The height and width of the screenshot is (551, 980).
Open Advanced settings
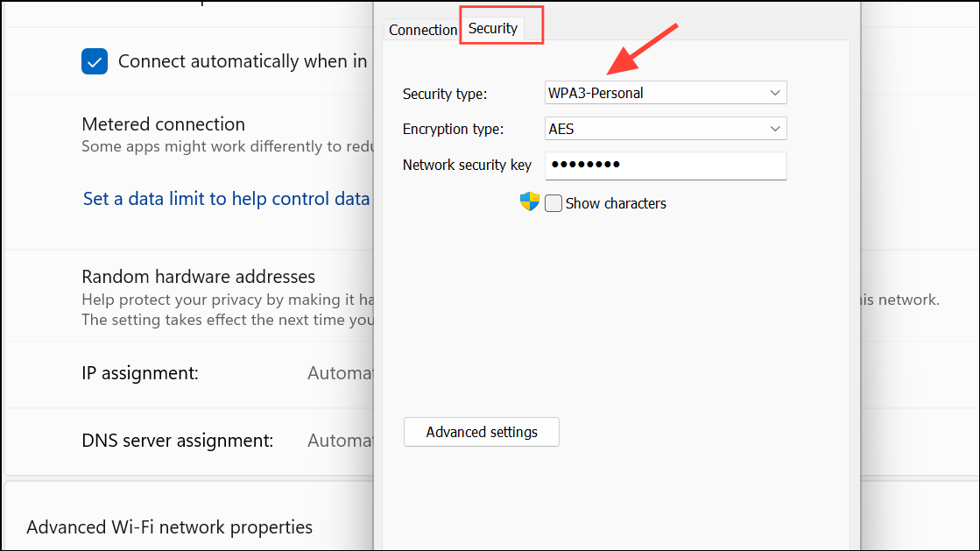pos(482,432)
